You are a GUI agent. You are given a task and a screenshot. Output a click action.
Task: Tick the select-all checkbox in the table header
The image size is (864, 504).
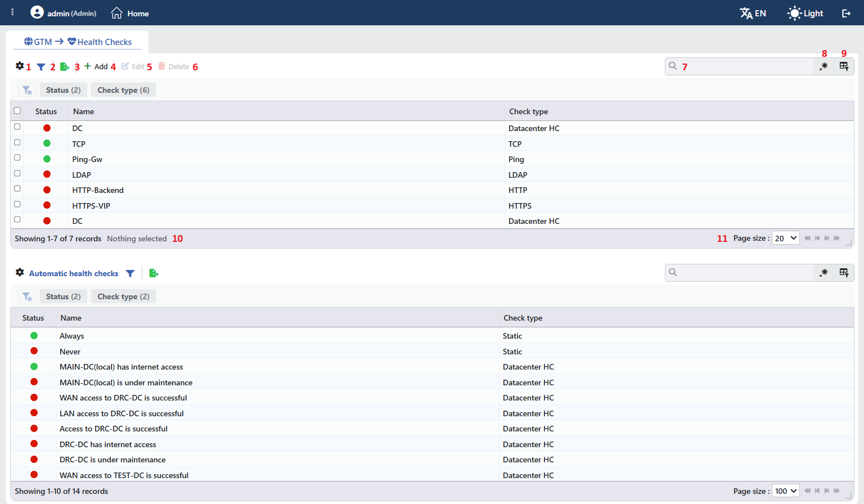tap(17, 111)
